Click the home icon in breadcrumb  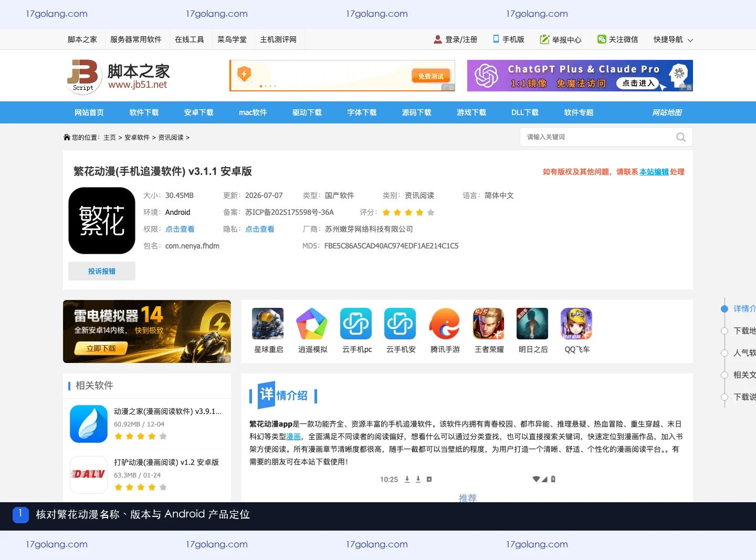(67, 137)
